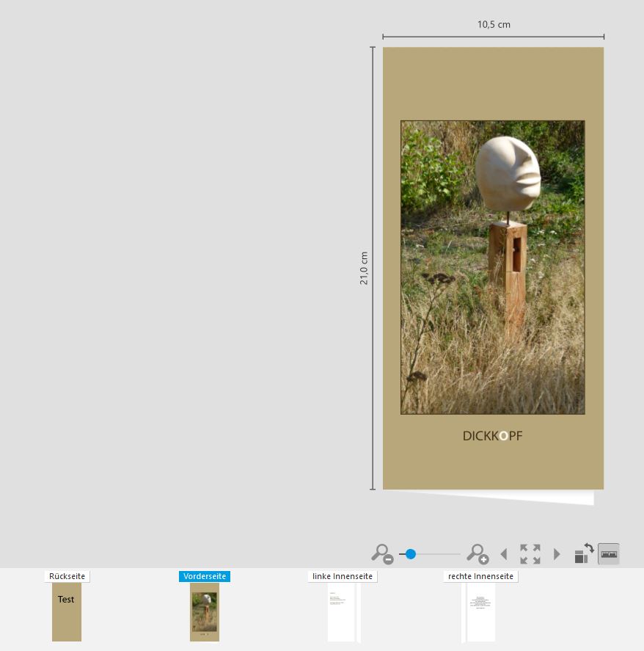The image size is (644, 651).
Task: Go to previous page with left arrow
Action: click(503, 554)
